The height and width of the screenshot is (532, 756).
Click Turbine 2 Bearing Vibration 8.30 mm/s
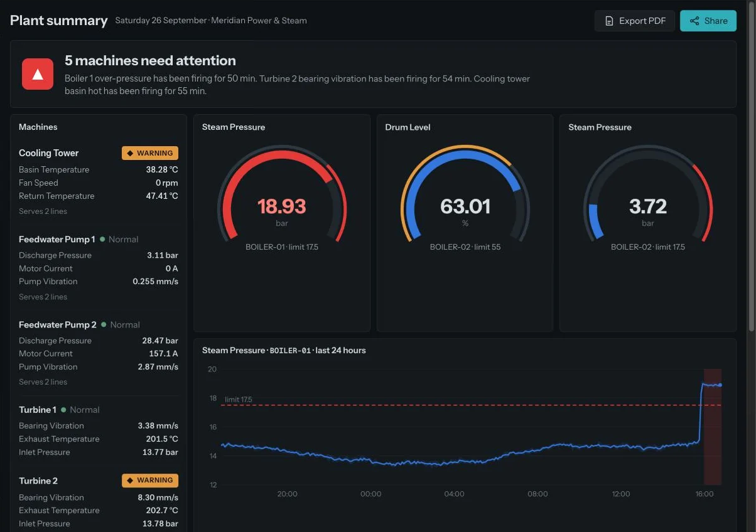click(x=158, y=497)
